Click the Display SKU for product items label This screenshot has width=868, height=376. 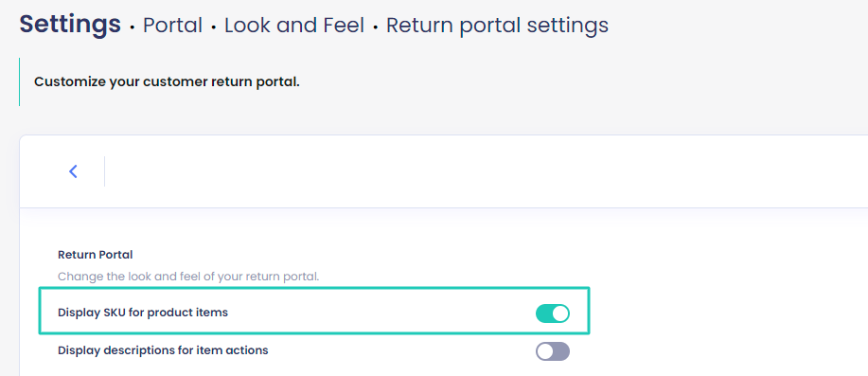point(143,313)
